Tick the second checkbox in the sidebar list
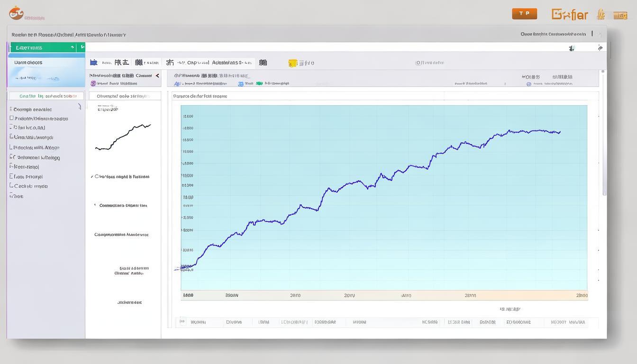The width and height of the screenshot is (637, 364). [11, 118]
